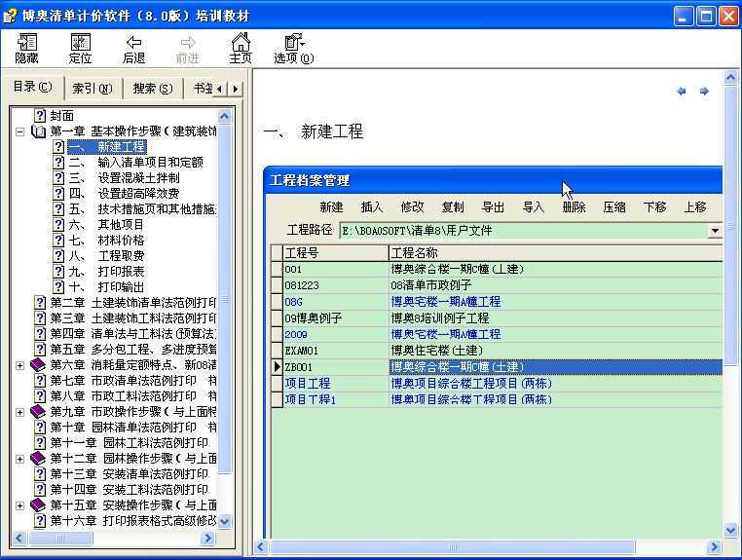Open the 工程路径 dropdown arrow
The width and height of the screenshot is (742, 560).
pos(715,231)
